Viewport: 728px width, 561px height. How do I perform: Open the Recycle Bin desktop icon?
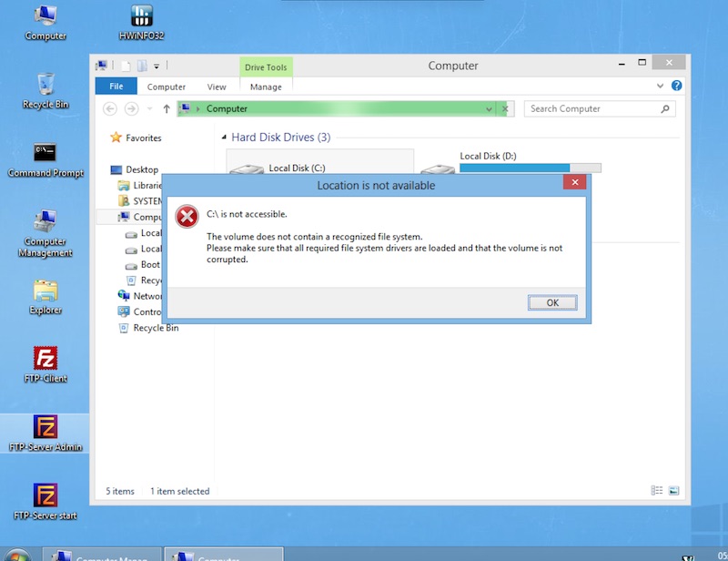coord(45,87)
